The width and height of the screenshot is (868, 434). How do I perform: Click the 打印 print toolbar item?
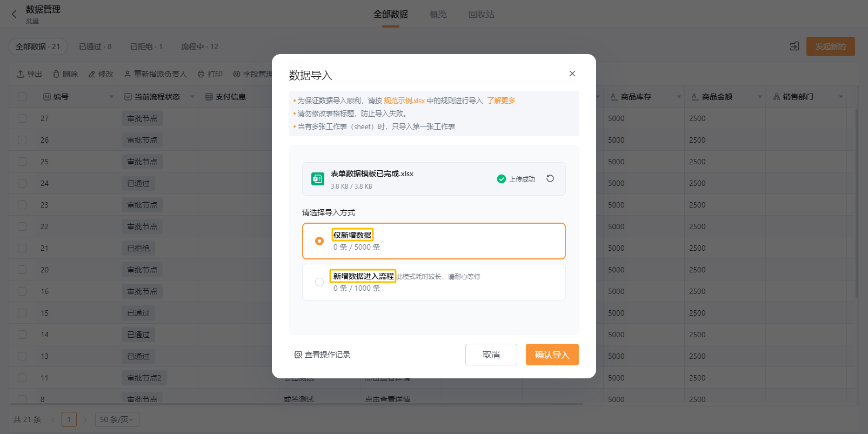[210, 74]
